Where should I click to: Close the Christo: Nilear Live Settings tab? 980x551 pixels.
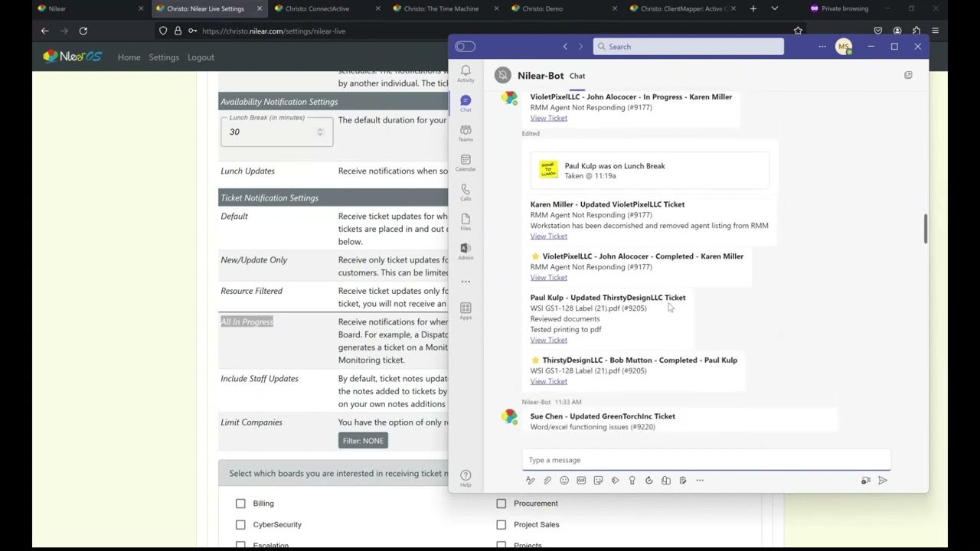point(260,8)
